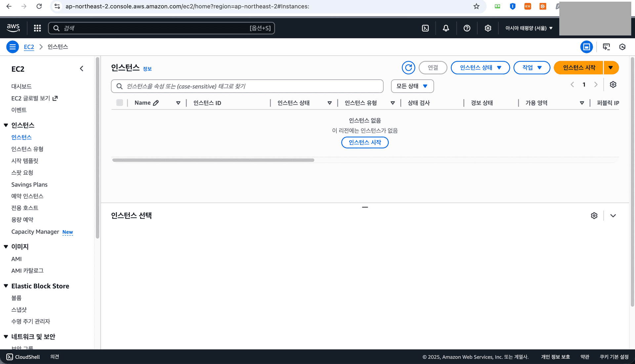Image resolution: width=635 pixels, height=364 pixels.
Task: Toggle the select-all checkbox in table header
Action: (x=119, y=102)
